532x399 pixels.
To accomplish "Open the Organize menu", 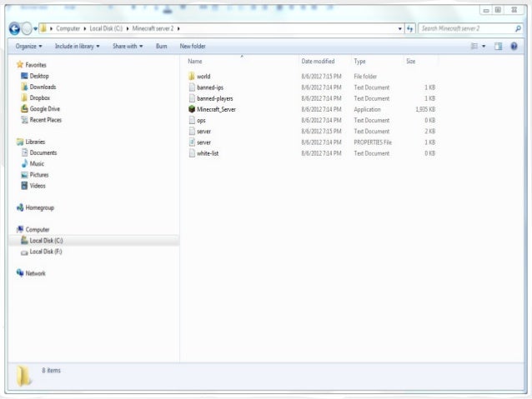I will tap(29, 46).
